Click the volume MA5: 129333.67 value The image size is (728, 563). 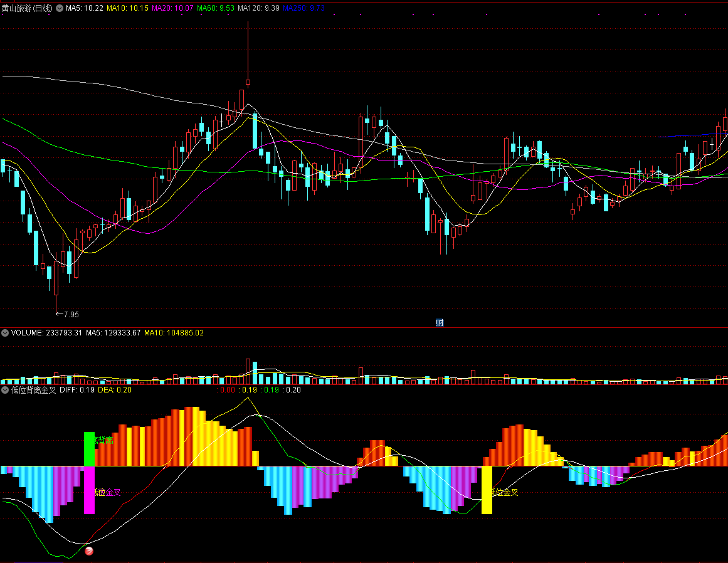(113, 333)
